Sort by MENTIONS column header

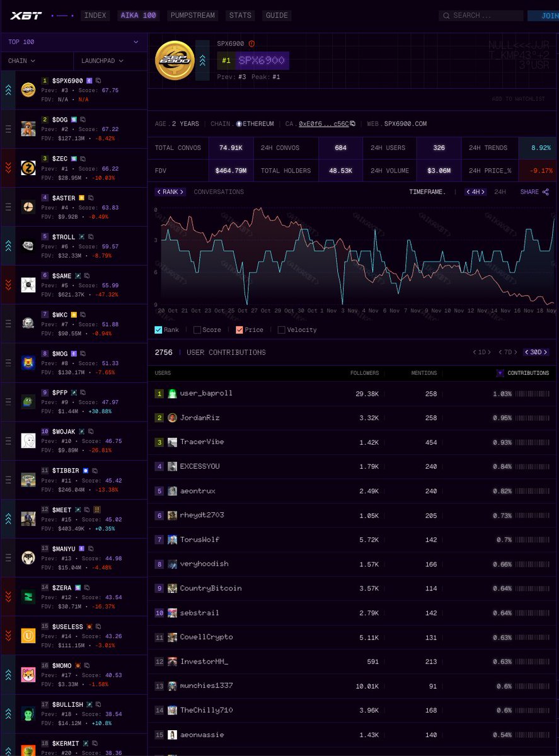424,373
